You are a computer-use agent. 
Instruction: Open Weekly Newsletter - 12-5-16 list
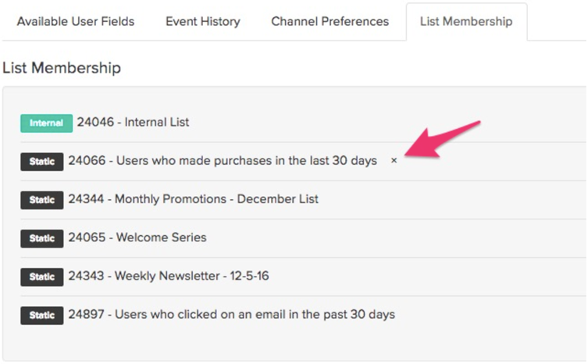coord(169,277)
